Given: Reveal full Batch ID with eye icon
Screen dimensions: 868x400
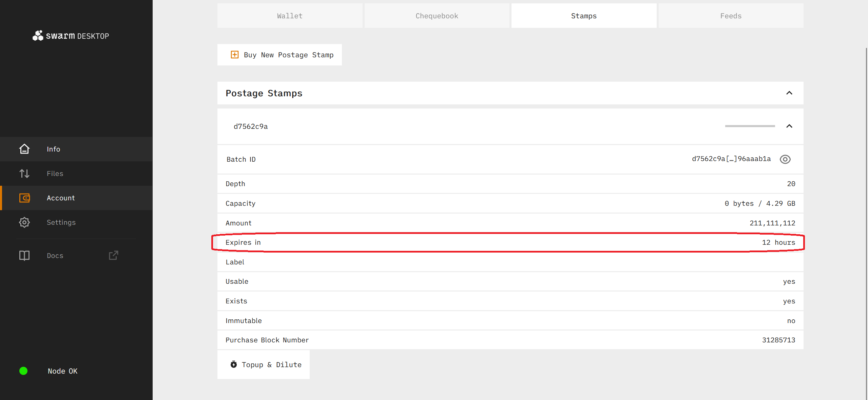Looking at the screenshot, I should click(785, 159).
